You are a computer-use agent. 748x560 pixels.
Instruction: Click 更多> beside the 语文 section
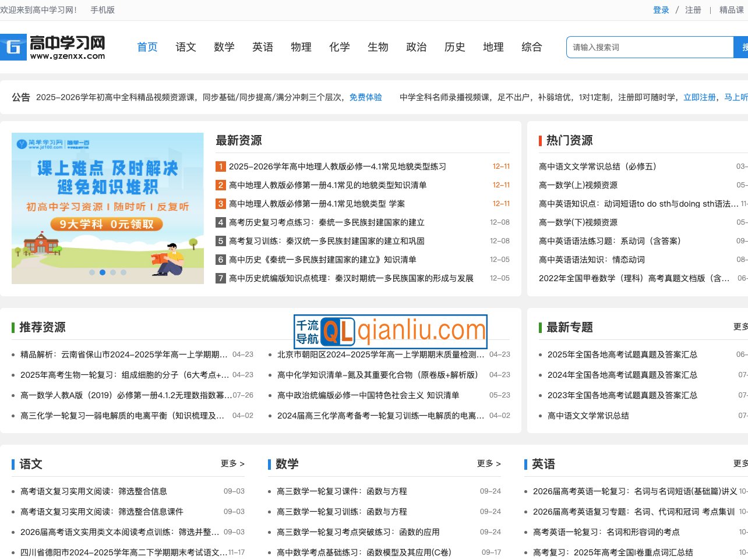pyautogui.click(x=232, y=464)
